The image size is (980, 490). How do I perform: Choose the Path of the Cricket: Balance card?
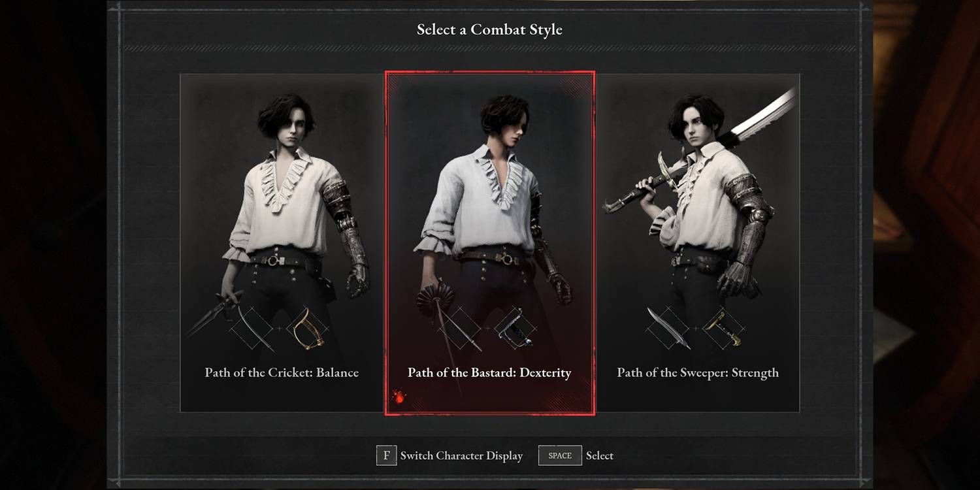pyautogui.click(x=282, y=242)
